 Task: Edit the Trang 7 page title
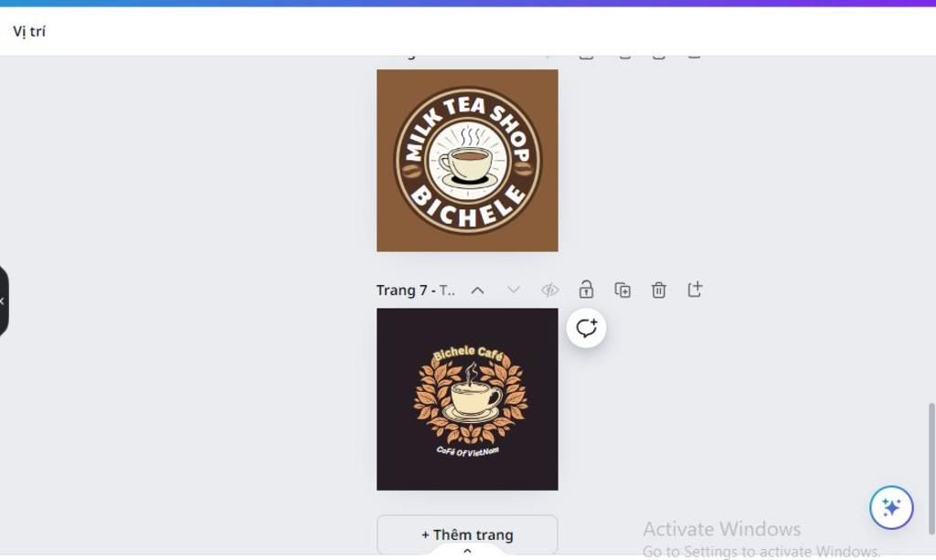(x=416, y=291)
